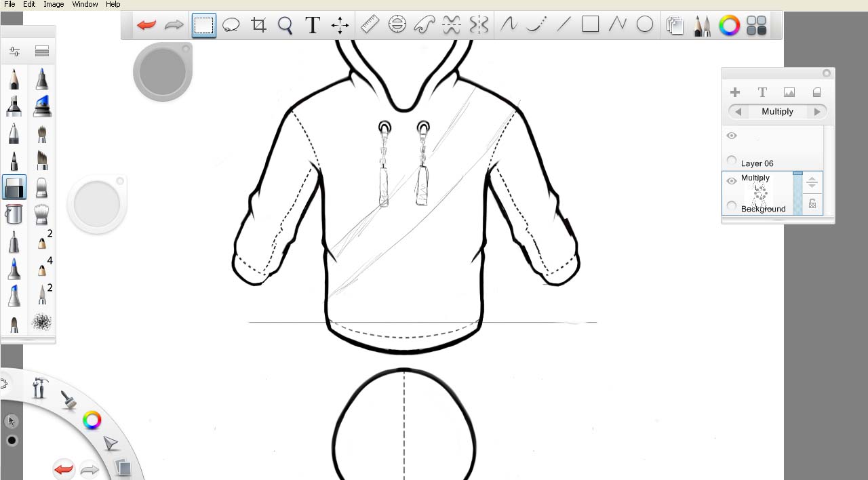Image resolution: width=868 pixels, height=480 pixels.
Task: Hide Layer 06 with eye icon
Action: point(732,136)
